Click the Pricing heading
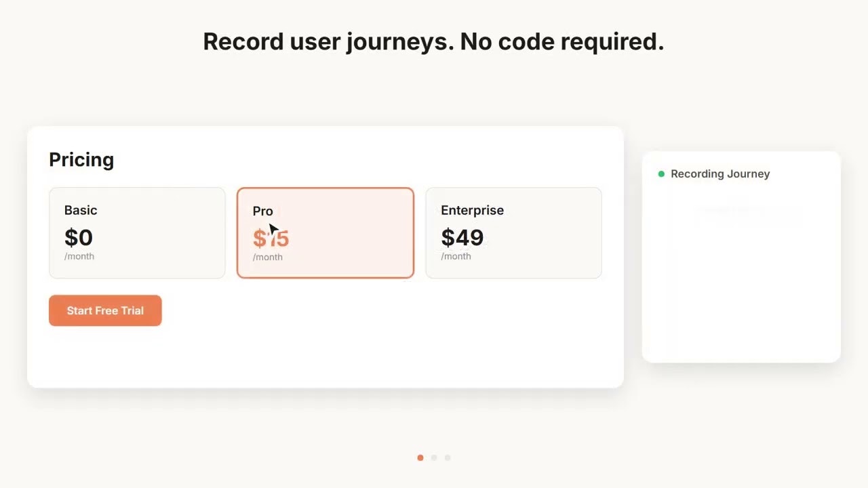This screenshot has height=488, width=868. [x=81, y=160]
